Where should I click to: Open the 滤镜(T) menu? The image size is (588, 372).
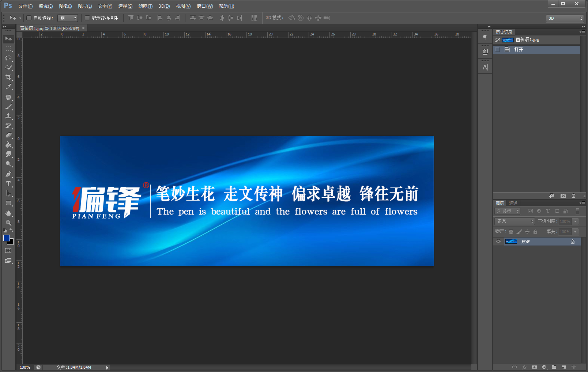click(146, 6)
